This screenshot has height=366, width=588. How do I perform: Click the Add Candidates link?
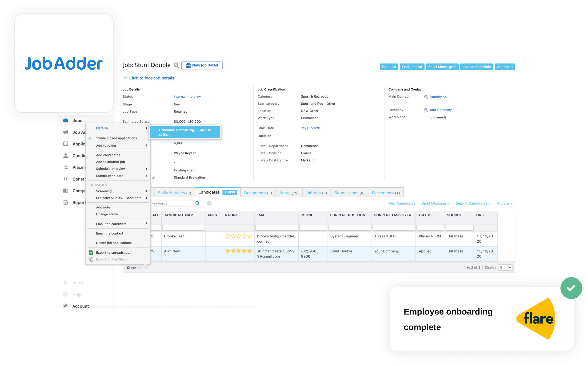coord(402,203)
